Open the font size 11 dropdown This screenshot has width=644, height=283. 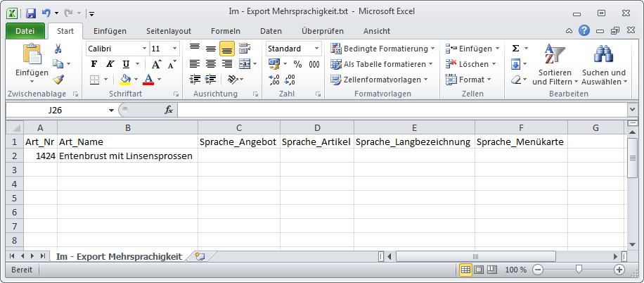pyautogui.click(x=174, y=49)
